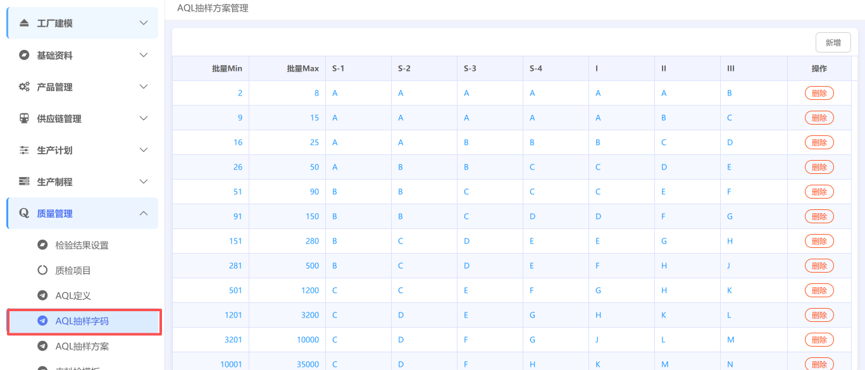Delete the row with 批量Min 9

pos(819,117)
